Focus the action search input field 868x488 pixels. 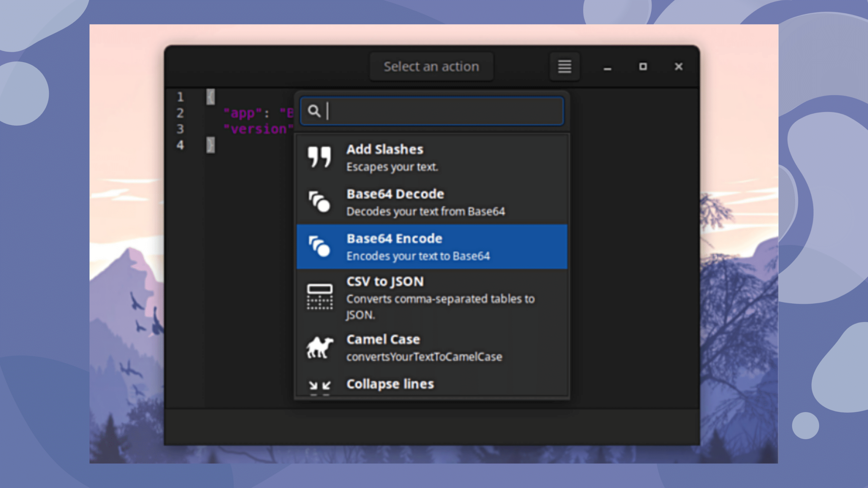pyautogui.click(x=432, y=111)
